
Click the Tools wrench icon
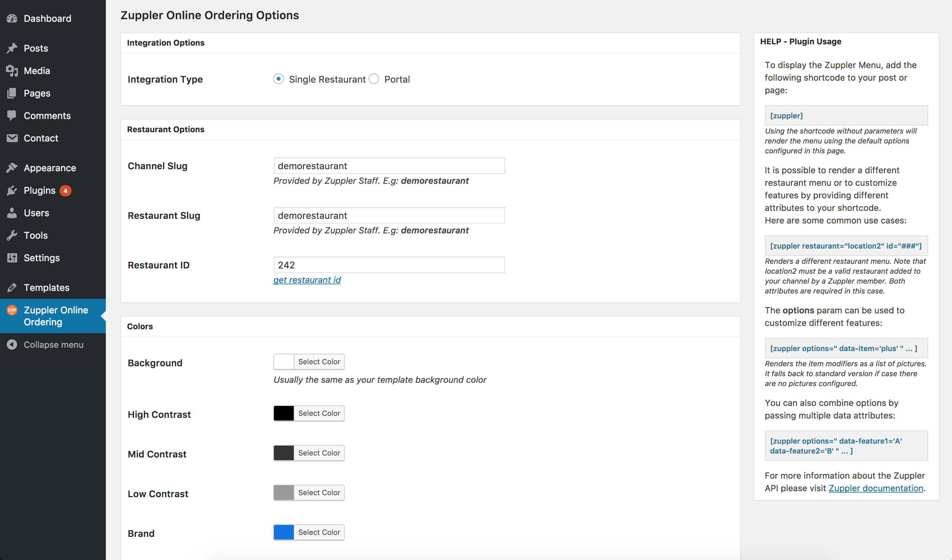click(x=12, y=235)
